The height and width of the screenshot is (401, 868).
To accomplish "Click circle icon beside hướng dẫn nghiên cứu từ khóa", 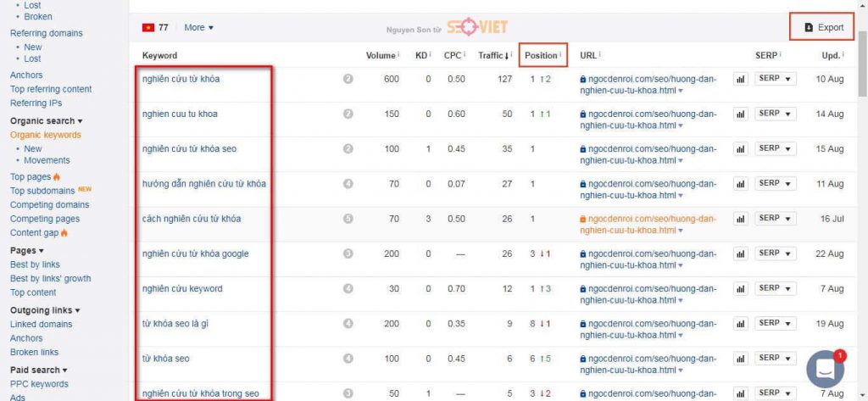I will (348, 184).
